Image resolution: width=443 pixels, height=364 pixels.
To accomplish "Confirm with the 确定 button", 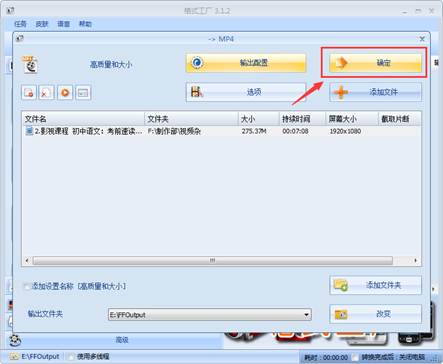I will (x=375, y=63).
